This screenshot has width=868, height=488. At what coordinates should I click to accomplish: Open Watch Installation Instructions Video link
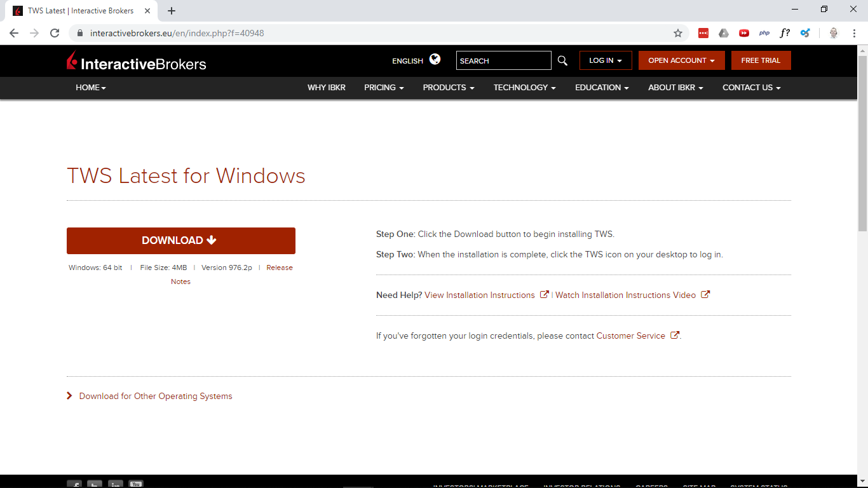click(x=626, y=295)
